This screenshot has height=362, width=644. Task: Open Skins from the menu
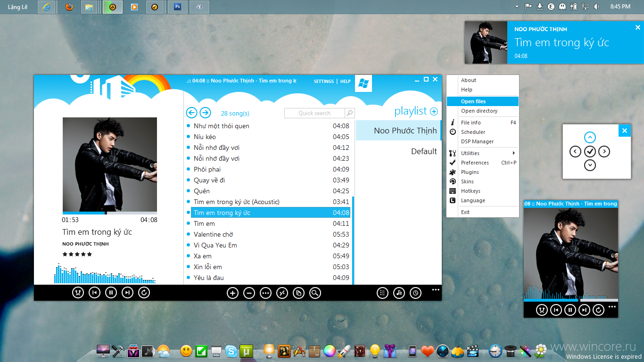(483, 181)
